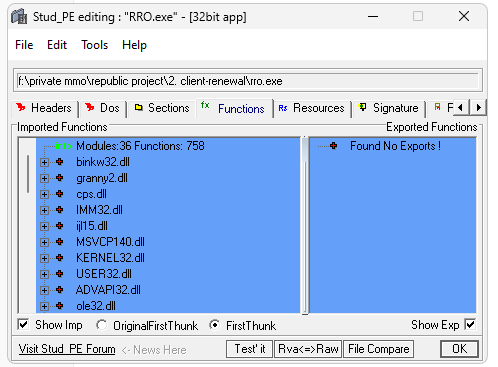Click red cross icon beside granny2.dll
The height and width of the screenshot is (367, 498).
(60, 178)
